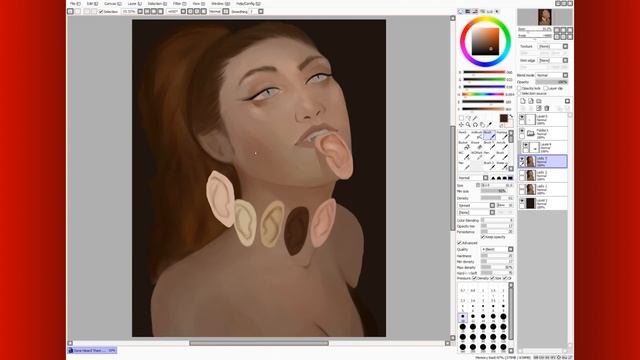
Task: Select the AirBrush tool
Action: (x=477, y=135)
